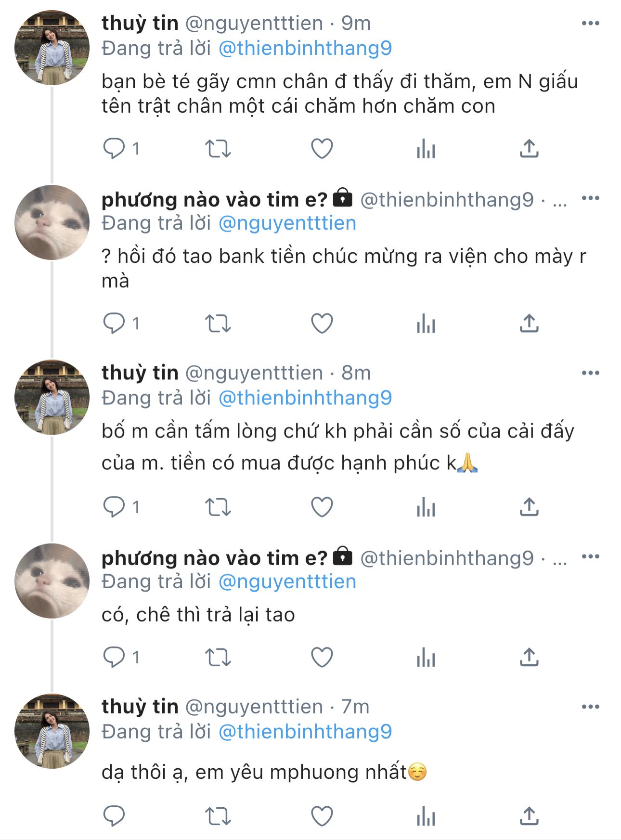Share the 'hồi đó tao bank tiền' tweet

pyautogui.click(x=529, y=323)
